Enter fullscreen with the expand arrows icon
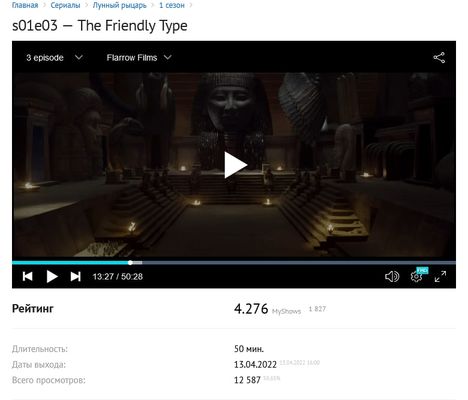 click(440, 276)
